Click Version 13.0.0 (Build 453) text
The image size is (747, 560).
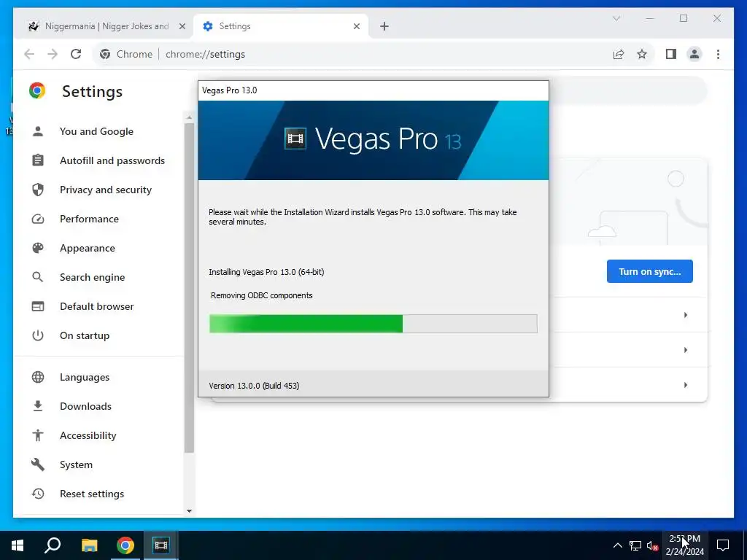(254, 386)
